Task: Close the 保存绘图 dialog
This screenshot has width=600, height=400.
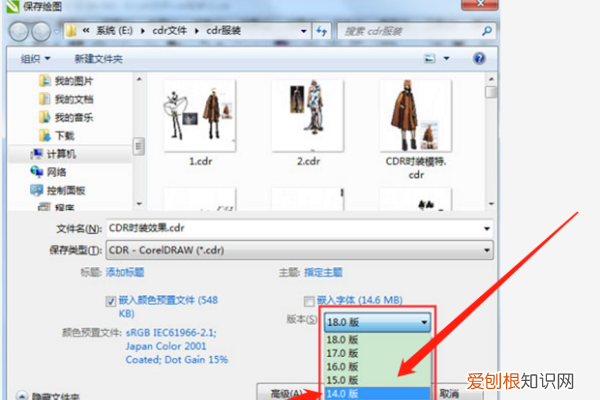Action: pos(480,4)
